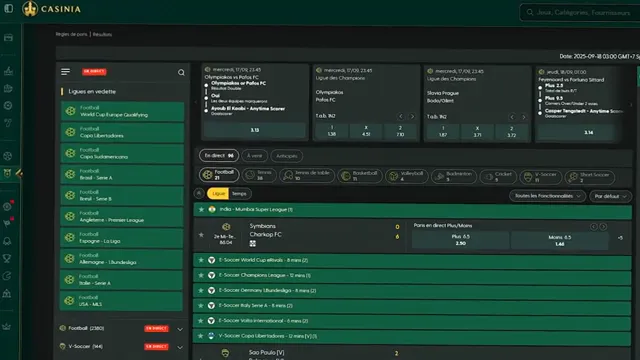Click next arrow in Pafos FC card
640x360 pixels.
click(x=412, y=116)
